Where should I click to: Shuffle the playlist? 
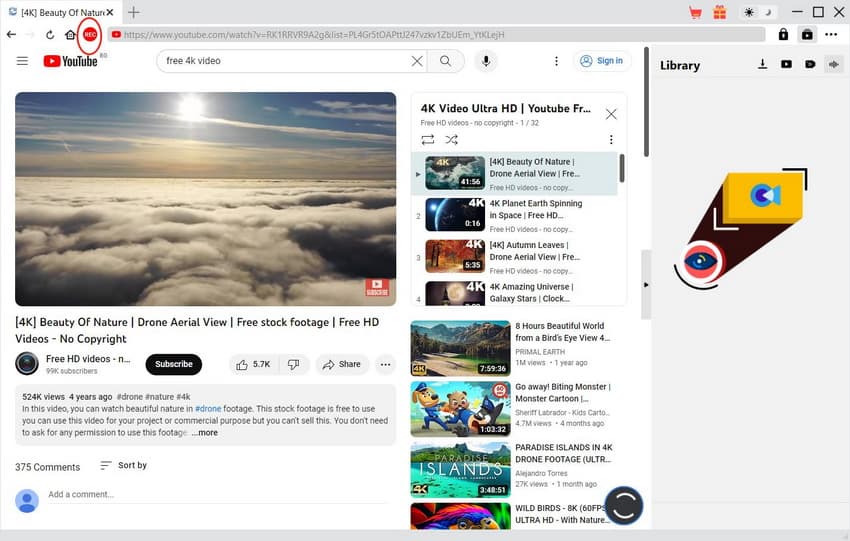(x=452, y=139)
